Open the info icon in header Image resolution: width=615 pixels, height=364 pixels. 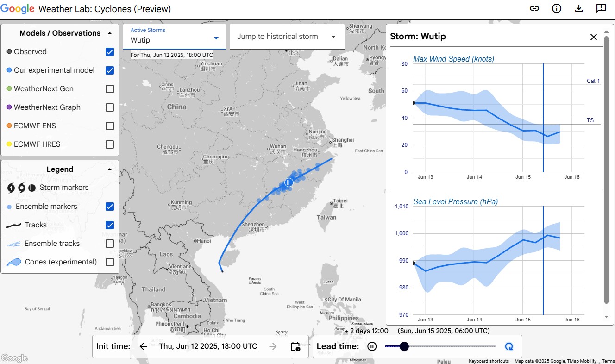pyautogui.click(x=557, y=9)
